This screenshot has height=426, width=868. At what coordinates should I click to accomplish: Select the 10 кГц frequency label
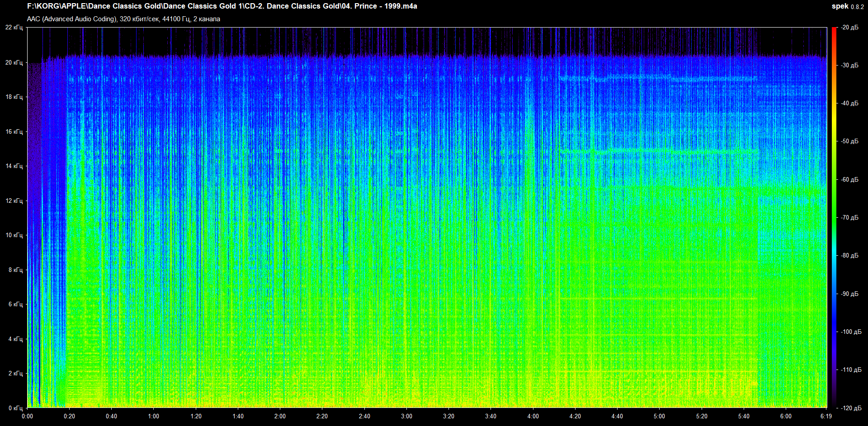coord(14,235)
